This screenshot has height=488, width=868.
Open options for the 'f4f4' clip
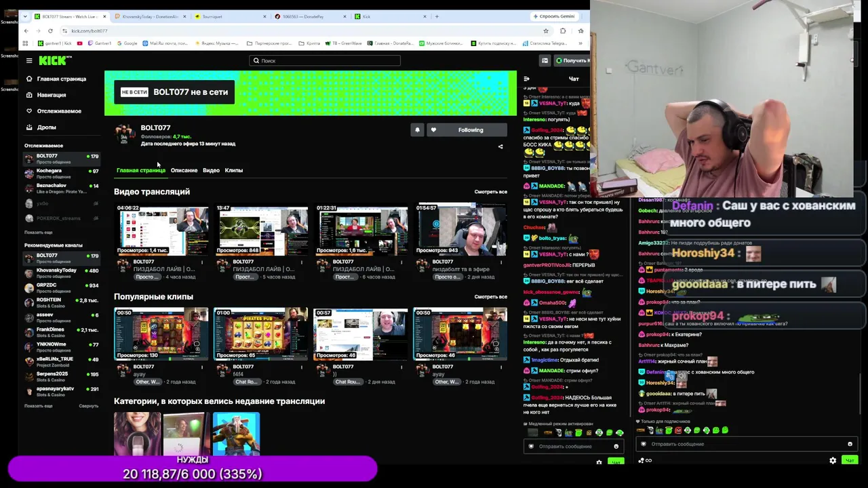coord(302,367)
